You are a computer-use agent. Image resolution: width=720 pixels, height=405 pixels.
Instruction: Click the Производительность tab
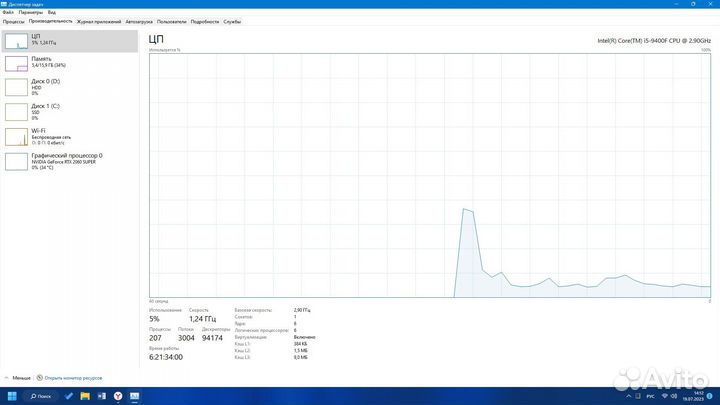click(x=51, y=22)
